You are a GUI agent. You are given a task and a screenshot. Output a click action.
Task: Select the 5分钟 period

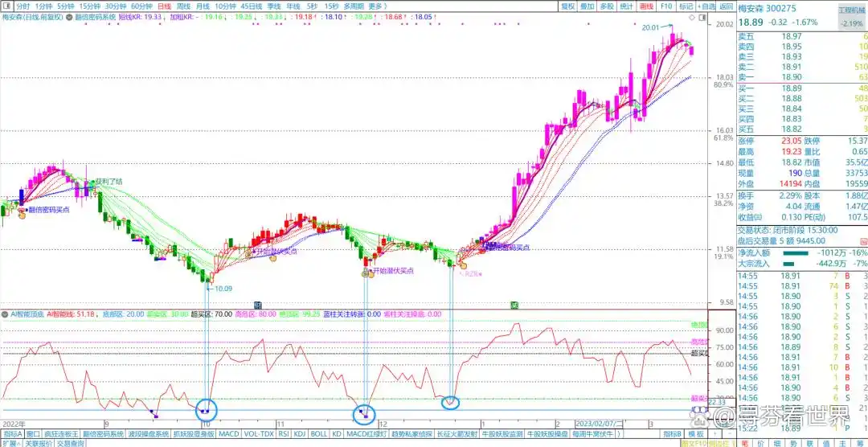click(66, 6)
